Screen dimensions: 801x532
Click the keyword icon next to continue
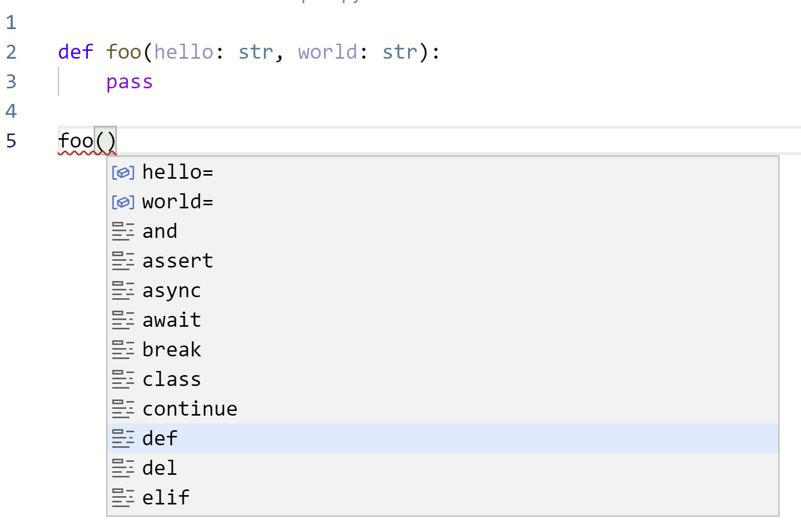pyautogui.click(x=123, y=408)
